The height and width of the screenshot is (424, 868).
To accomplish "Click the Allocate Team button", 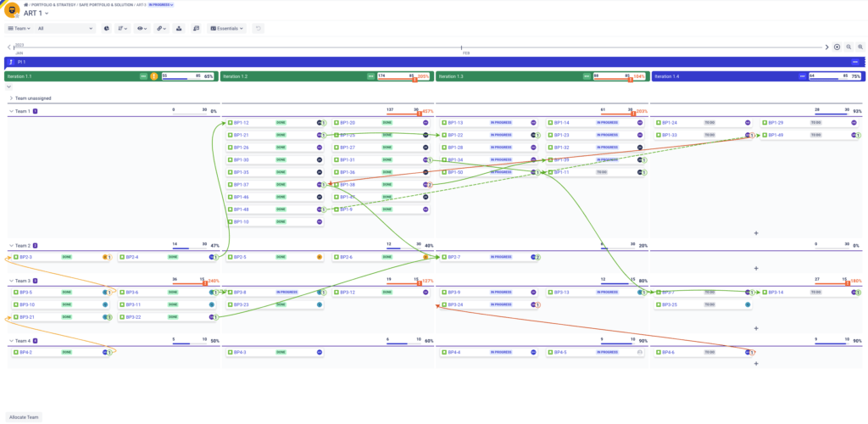I will click(24, 417).
